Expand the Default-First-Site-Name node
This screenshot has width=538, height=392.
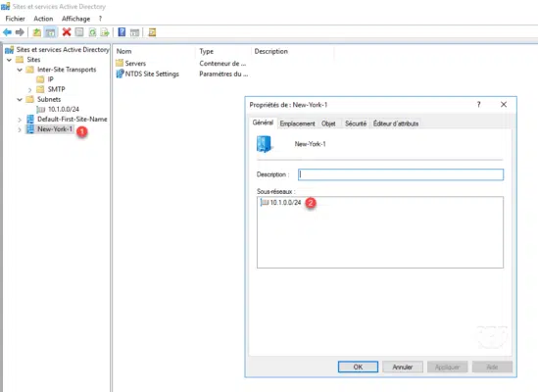pos(20,120)
